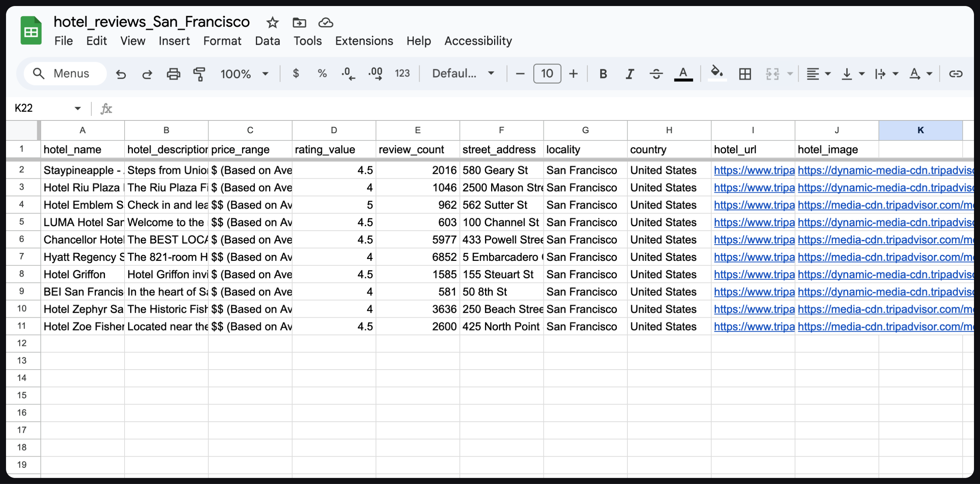This screenshot has width=980, height=484.
Task: Search the Menus box
Action: [65, 73]
